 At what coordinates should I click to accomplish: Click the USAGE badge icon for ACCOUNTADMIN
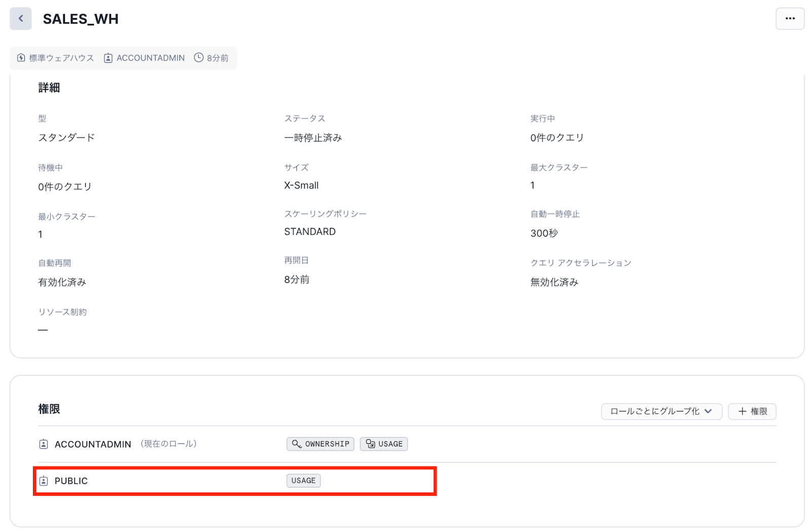[x=371, y=444]
